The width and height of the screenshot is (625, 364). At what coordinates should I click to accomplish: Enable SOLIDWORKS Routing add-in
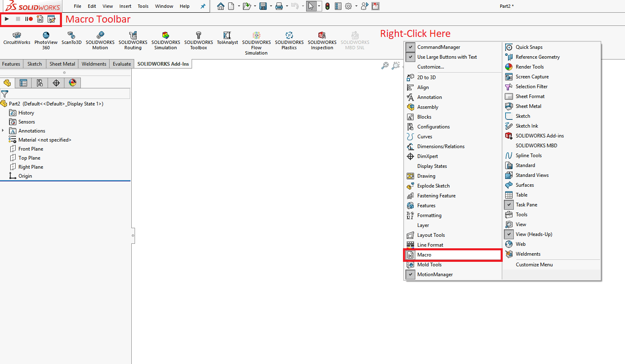coord(133,41)
